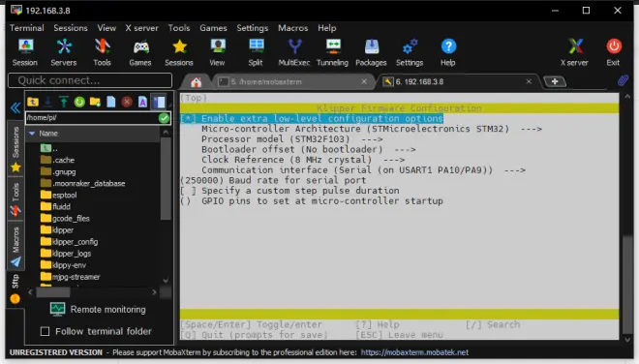Image resolution: width=639 pixels, height=364 pixels.
Task: Delete selected item with red X icon
Action: click(127, 102)
